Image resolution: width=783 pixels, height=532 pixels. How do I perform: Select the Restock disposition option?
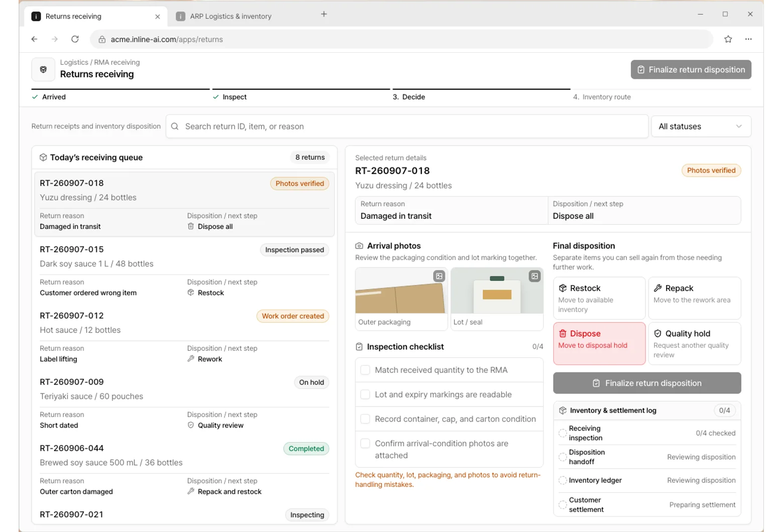599,298
